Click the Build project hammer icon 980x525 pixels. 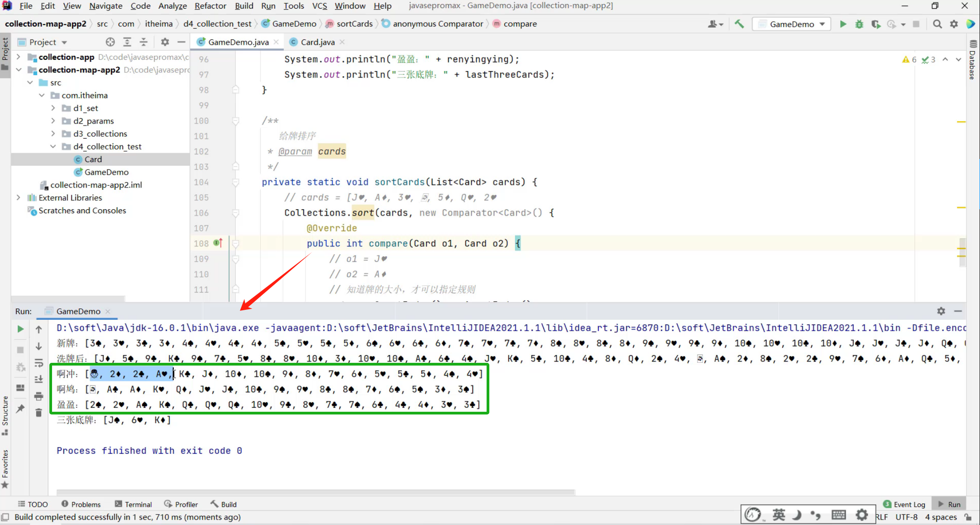(x=739, y=24)
